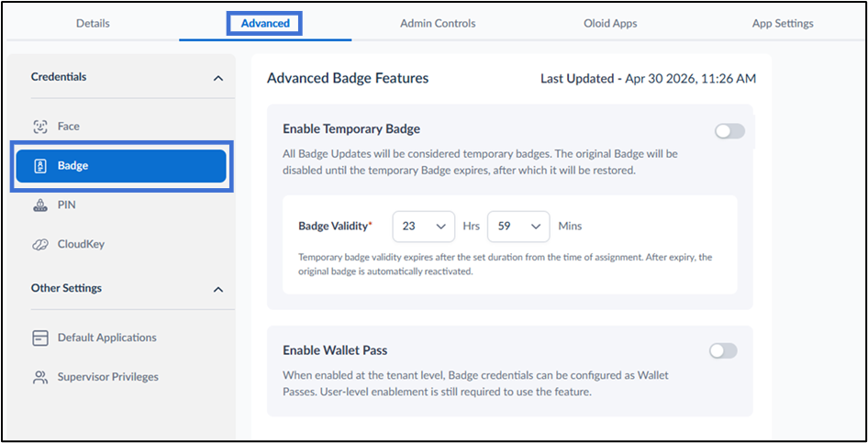This screenshot has width=868, height=443.
Task: Click the Default Applications card icon
Action: 40,338
